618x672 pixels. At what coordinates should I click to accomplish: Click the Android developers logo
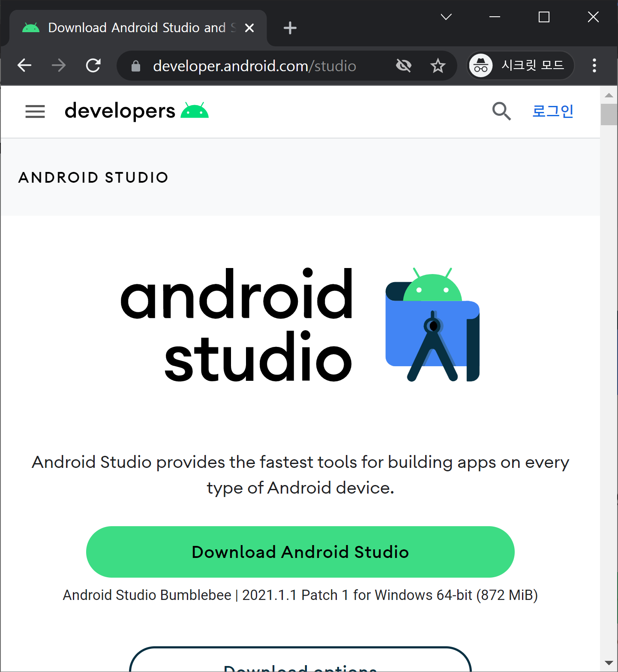pos(136,111)
